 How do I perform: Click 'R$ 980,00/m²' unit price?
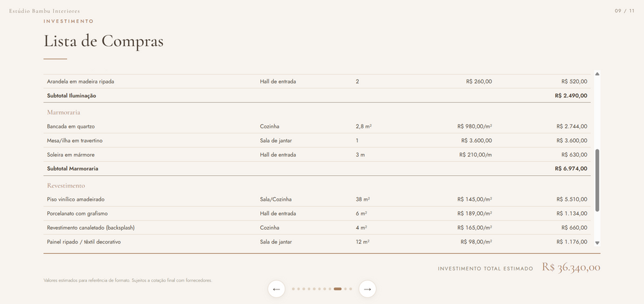point(474,126)
